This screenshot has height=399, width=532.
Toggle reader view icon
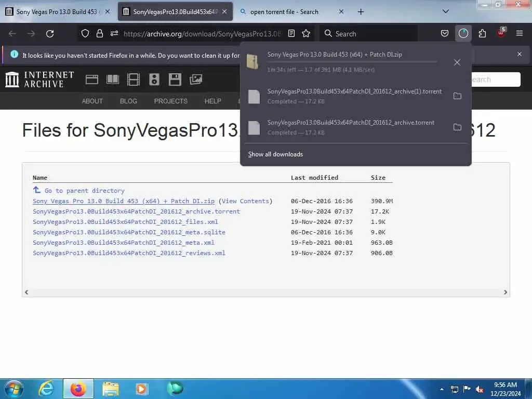pos(291,33)
